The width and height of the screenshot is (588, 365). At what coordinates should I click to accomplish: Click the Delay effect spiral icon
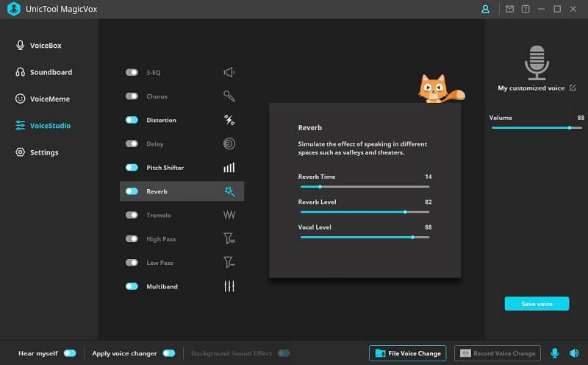coord(229,144)
